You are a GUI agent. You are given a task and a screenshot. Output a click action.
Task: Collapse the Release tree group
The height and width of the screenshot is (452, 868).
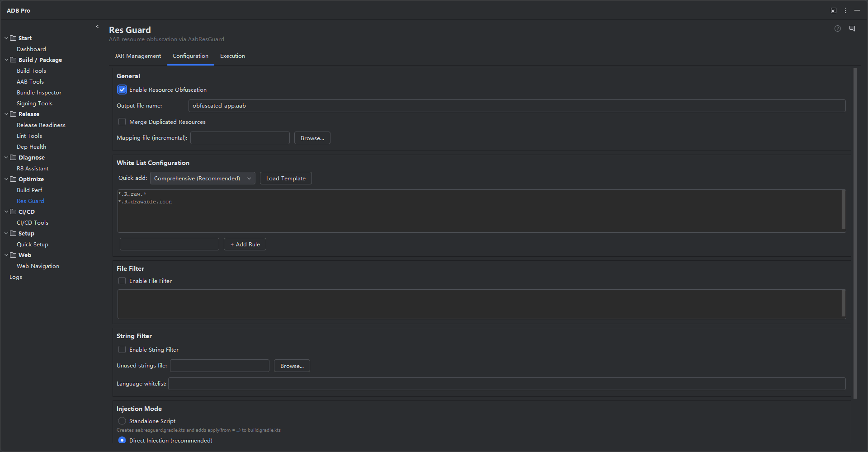[6, 114]
